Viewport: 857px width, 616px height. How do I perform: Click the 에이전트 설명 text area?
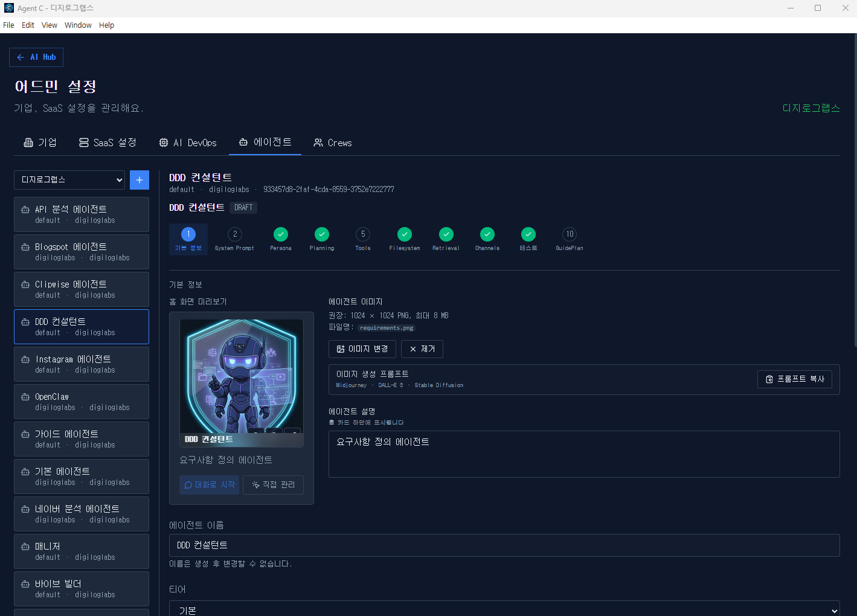coord(584,454)
